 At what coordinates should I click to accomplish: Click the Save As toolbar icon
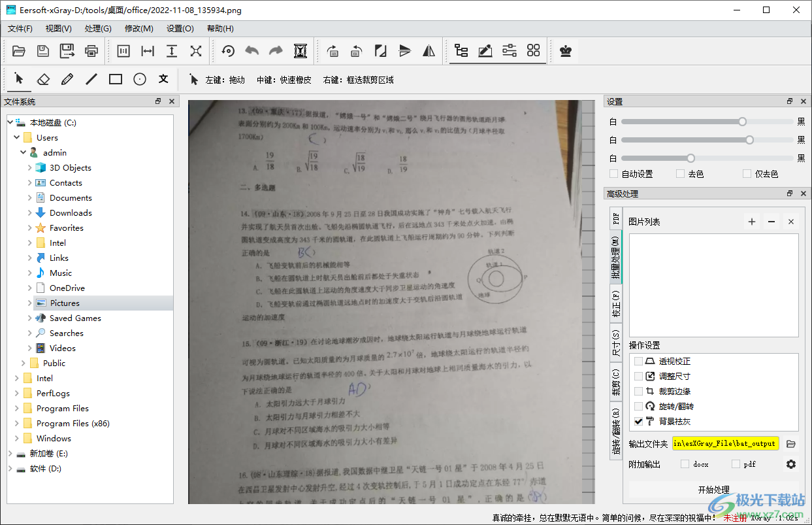pyautogui.click(x=67, y=51)
